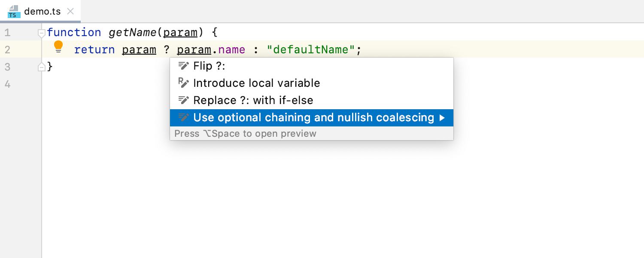
Task: Choose Flip ?: intention action
Action: point(209,66)
